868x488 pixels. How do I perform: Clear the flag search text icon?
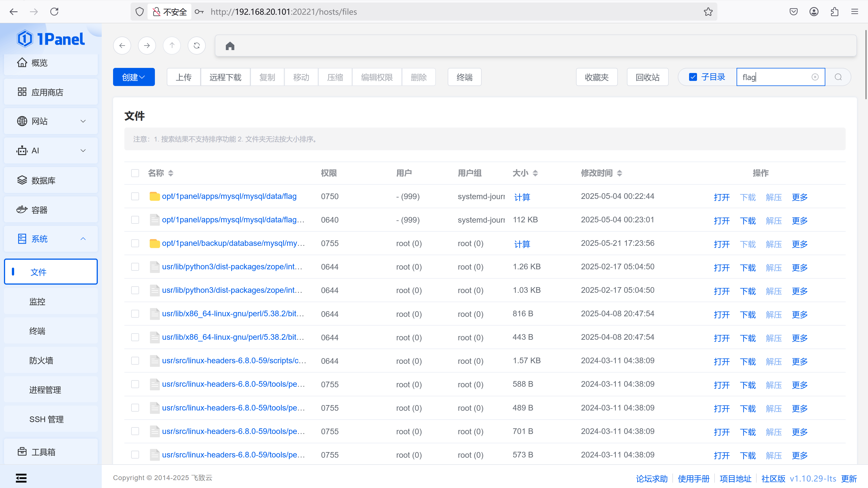815,77
